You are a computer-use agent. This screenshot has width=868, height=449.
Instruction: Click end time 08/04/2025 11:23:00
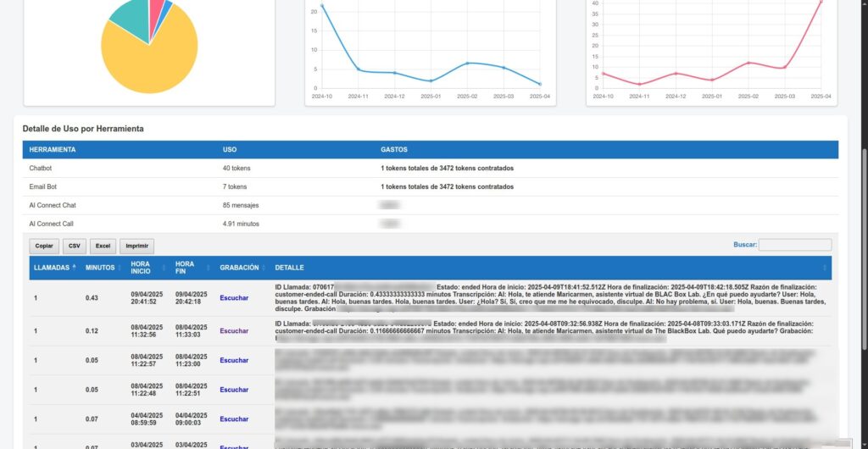click(192, 361)
